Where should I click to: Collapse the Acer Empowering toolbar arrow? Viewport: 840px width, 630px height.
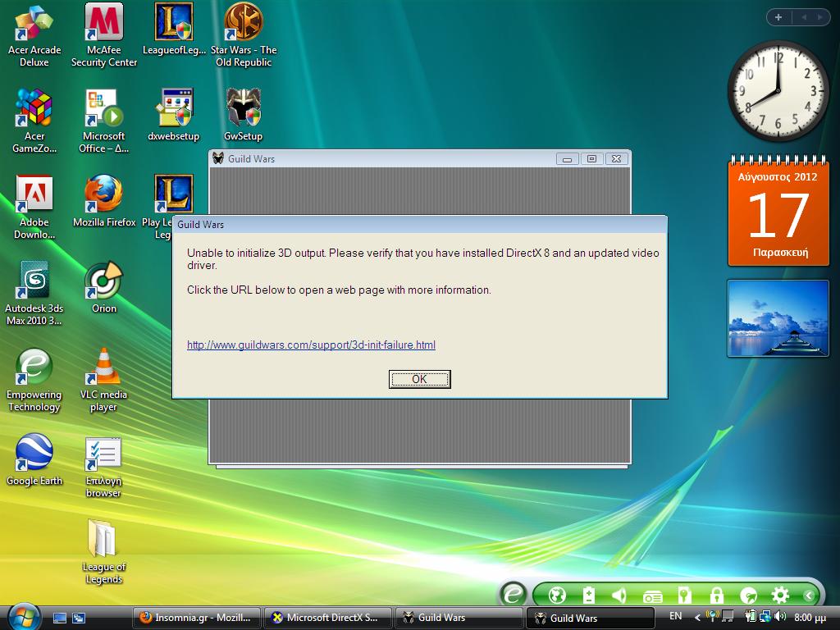tap(809, 596)
